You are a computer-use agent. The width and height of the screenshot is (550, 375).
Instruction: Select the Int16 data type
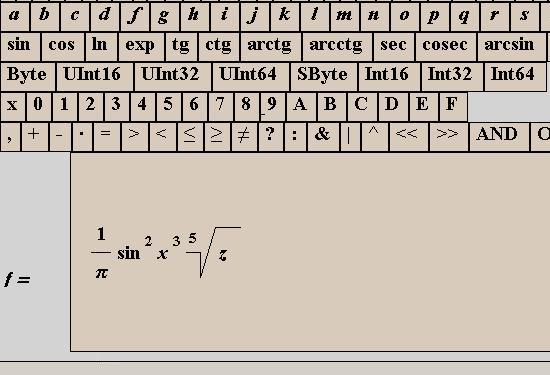[x=389, y=77]
